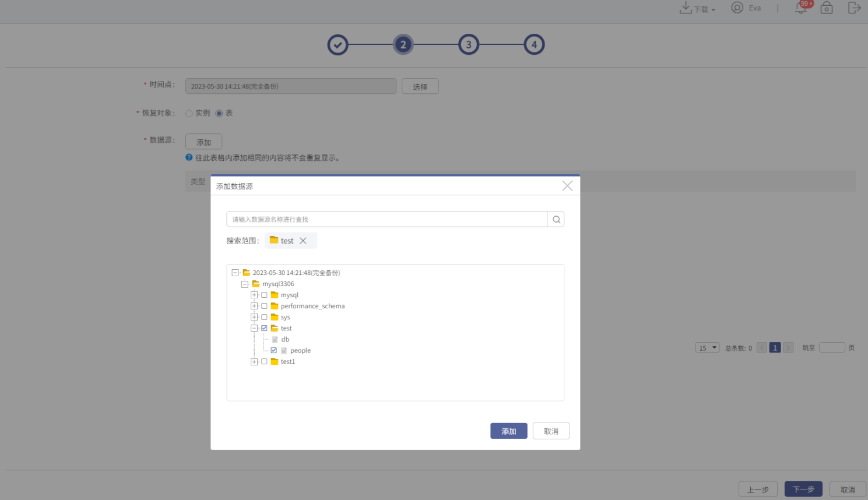Uncheck the test database checkbox

click(264, 328)
